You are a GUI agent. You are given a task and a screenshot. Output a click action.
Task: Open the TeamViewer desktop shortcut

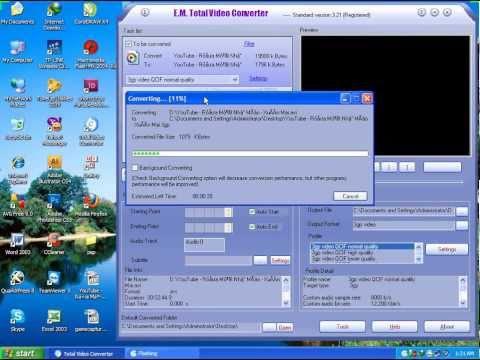click(x=53, y=283)
